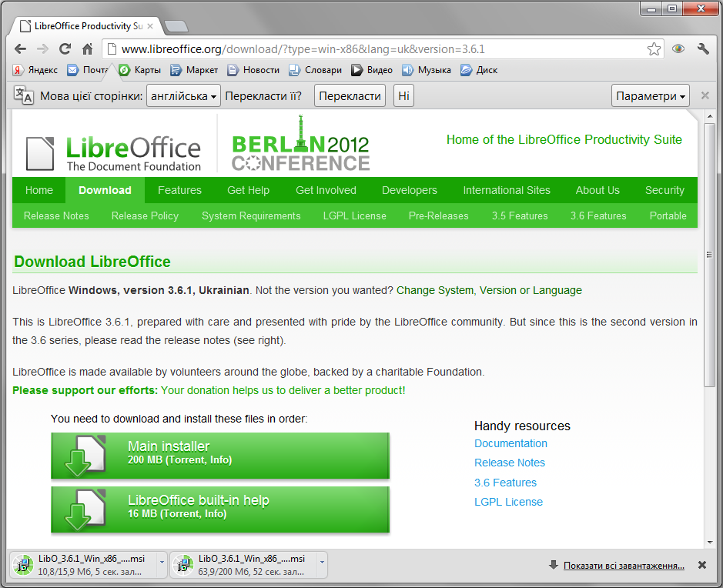723x588 pixels.
Task: Open the Новости bookmark
Action: [253, 70]
